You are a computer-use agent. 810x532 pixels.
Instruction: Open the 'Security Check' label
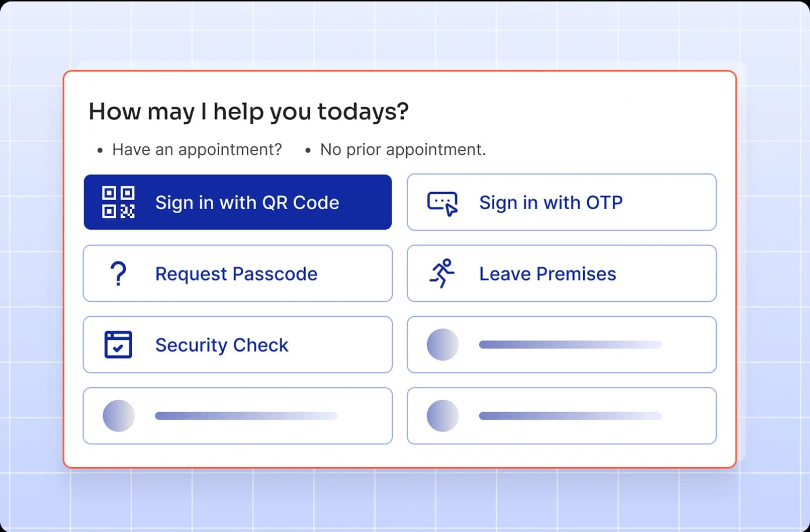pyautogui.click(x=222, y=345)
